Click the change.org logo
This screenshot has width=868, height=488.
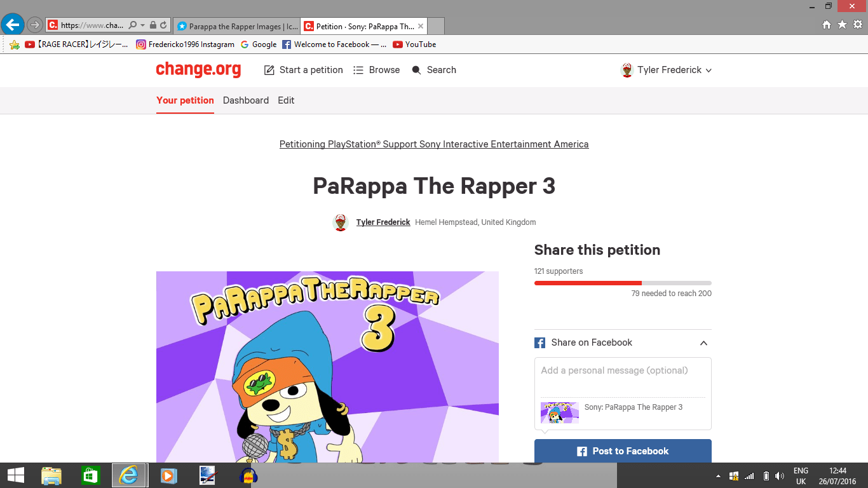(198, 70)
